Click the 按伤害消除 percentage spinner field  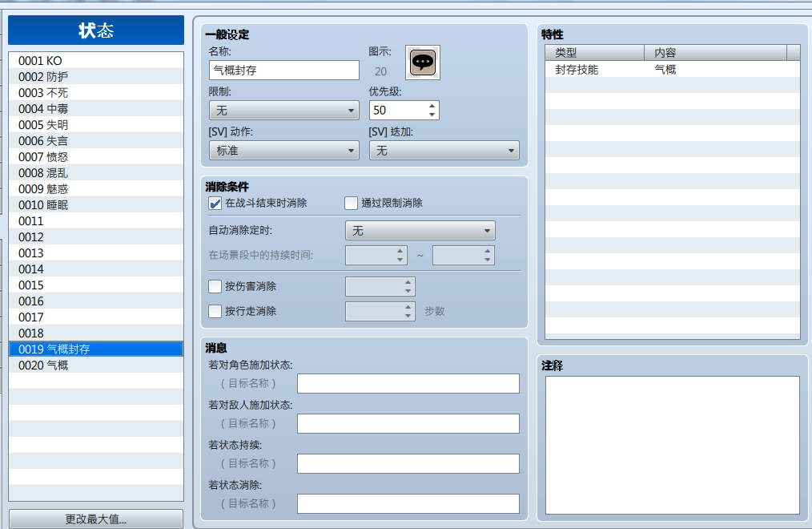click(380, 286)
